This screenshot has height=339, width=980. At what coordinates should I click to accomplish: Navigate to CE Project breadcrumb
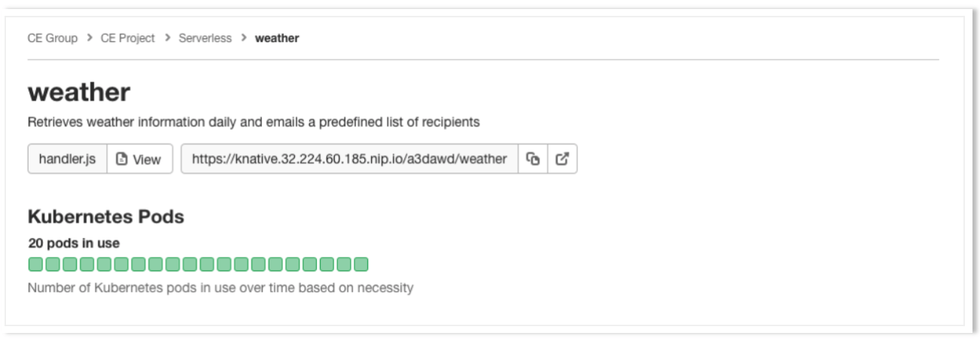[128, 38]
